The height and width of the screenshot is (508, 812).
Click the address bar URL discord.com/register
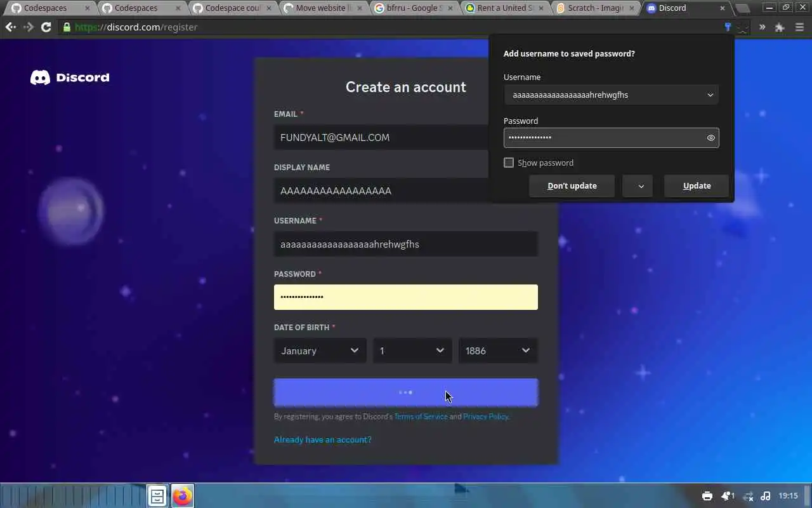point(136,27)
